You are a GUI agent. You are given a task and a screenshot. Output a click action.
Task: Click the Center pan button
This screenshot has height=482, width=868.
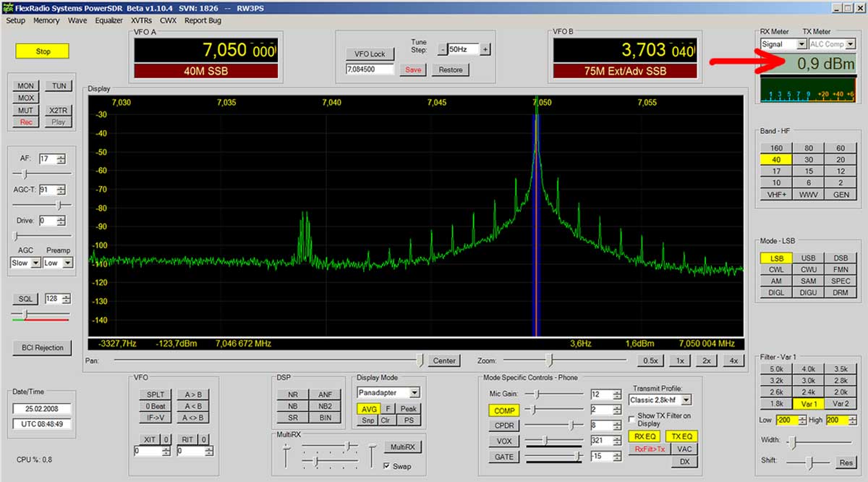coord(444,360)
